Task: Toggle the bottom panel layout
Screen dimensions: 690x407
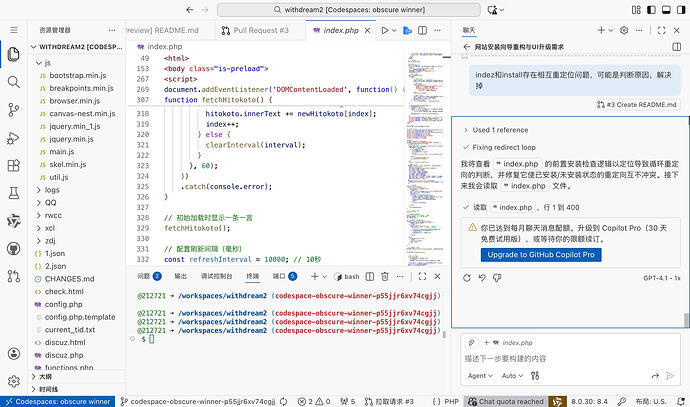Action: [x=666, y=10]
